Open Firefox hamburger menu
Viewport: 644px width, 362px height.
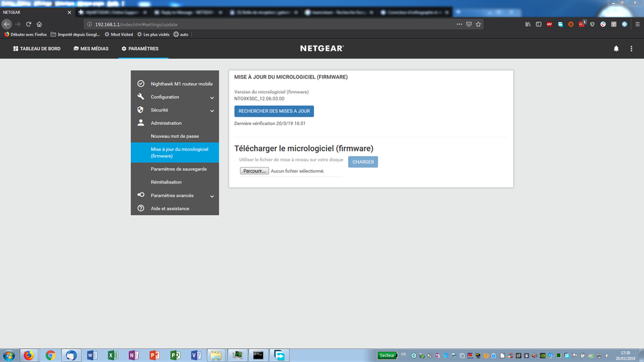(x=638, y=24)
